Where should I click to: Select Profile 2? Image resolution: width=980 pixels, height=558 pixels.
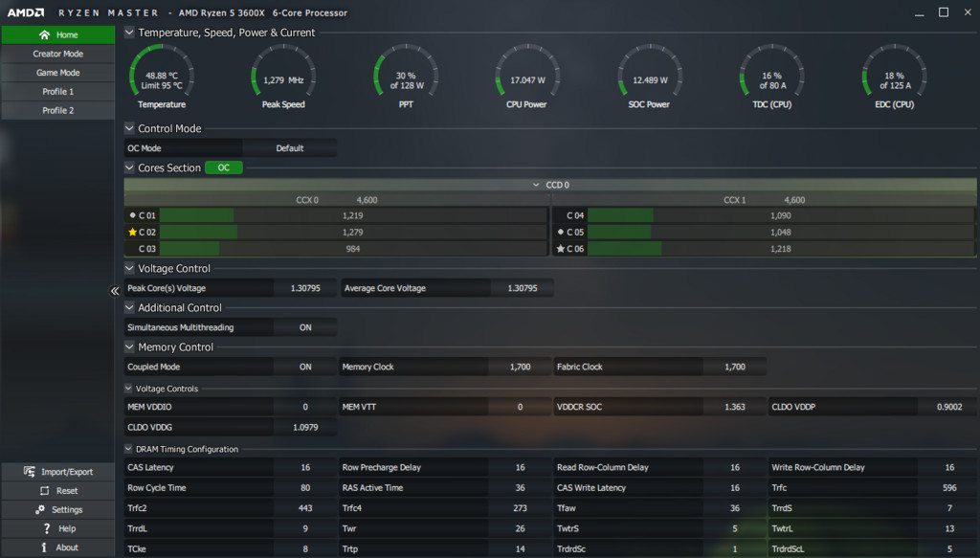[58, 110]
